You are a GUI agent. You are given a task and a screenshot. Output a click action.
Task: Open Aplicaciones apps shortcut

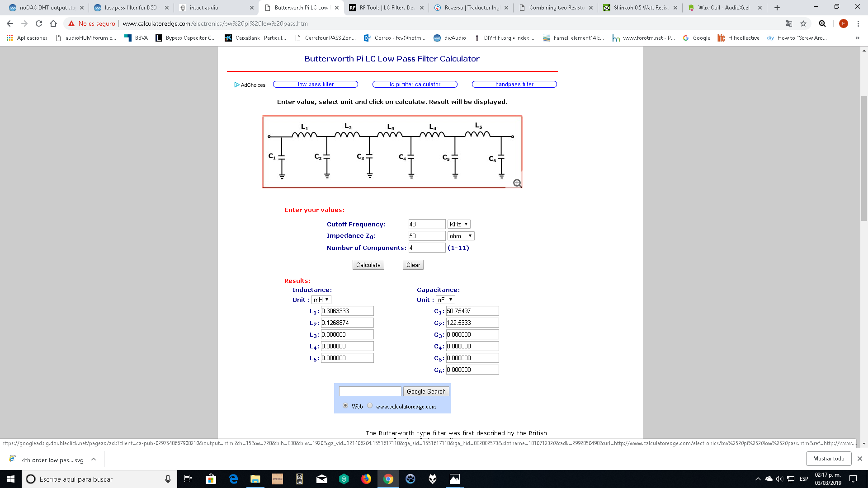27,38
